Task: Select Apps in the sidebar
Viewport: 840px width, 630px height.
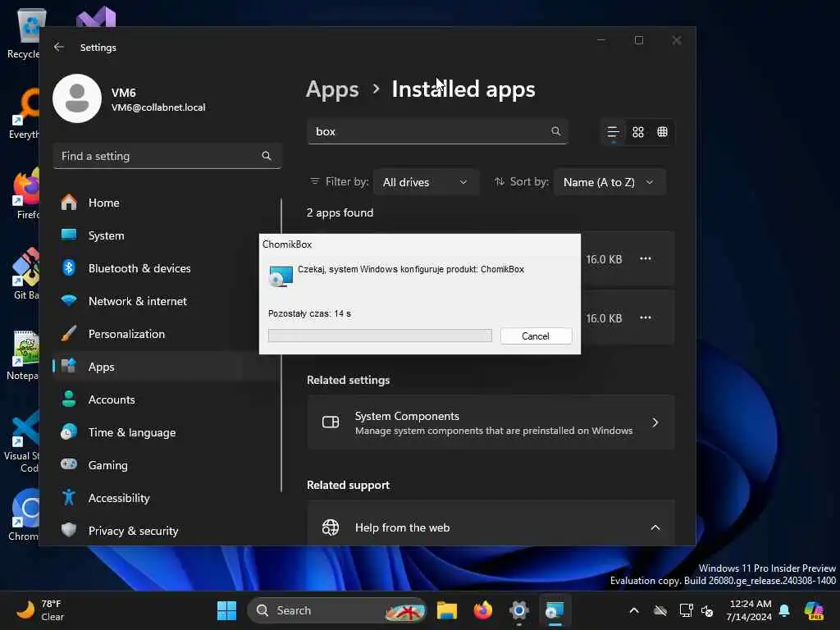Action: [x=166, y=367]
